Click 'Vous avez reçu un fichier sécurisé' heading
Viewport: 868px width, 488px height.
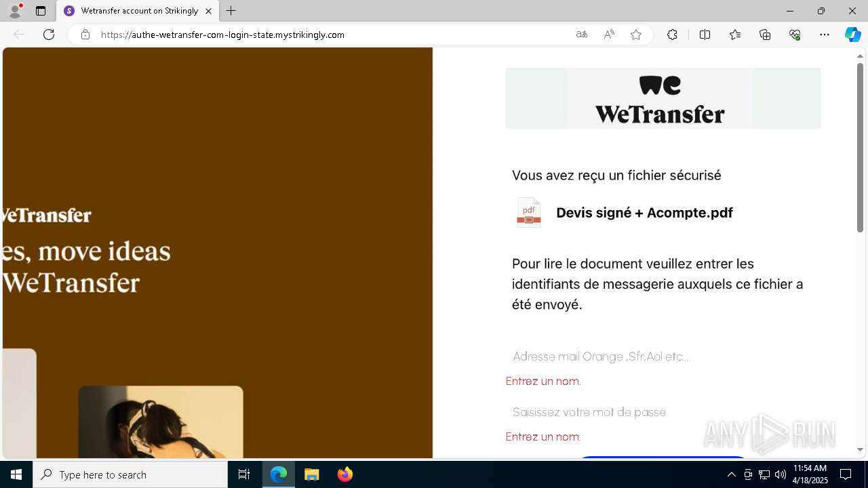click(x=616, y=176)
